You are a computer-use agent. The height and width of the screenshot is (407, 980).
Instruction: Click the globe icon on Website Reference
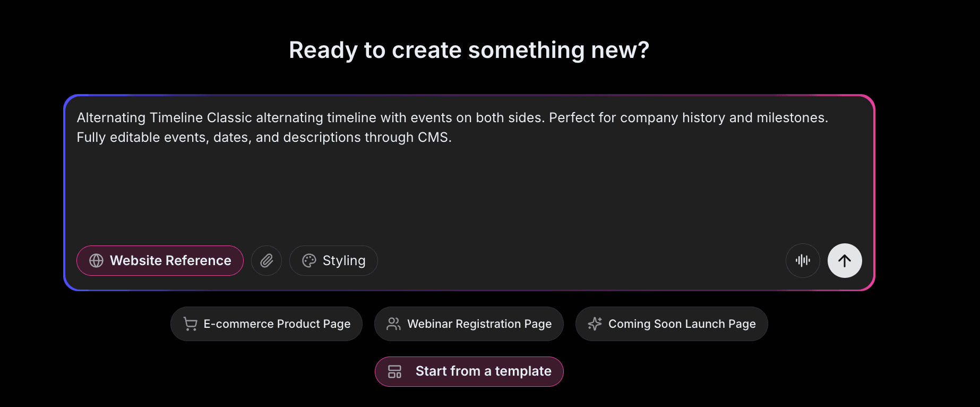[x=96, y=260]
